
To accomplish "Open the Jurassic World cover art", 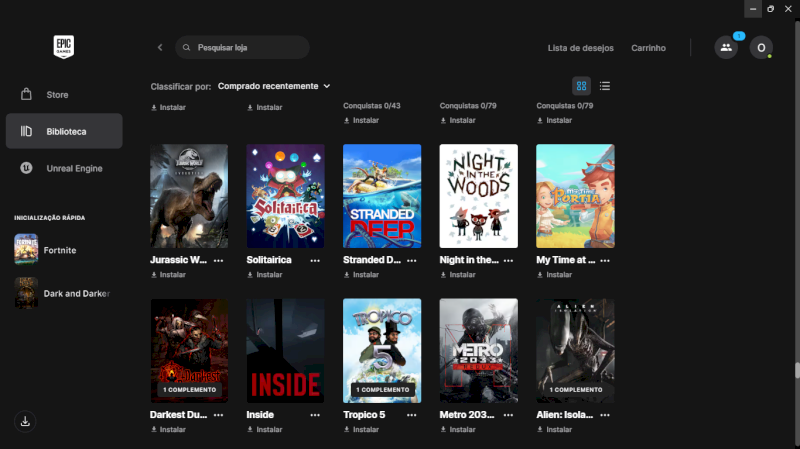I will click(189, 196).
